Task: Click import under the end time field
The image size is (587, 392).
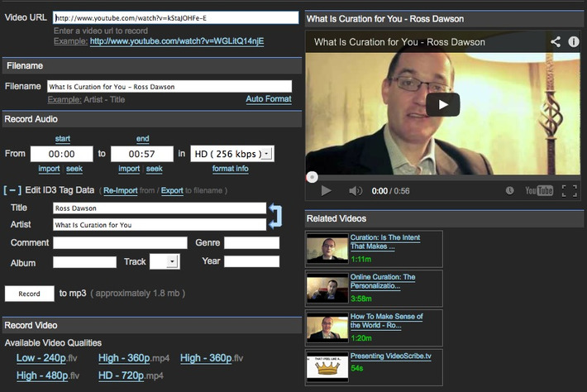Action: [x=129, y=169]
